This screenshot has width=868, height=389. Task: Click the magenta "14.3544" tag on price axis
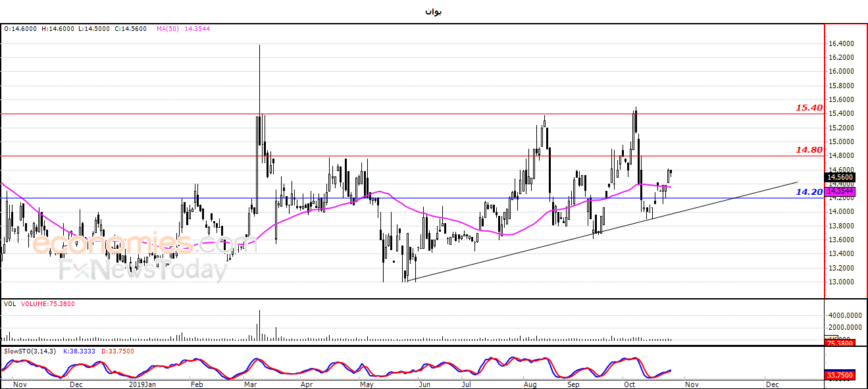[x=840, y=191]
